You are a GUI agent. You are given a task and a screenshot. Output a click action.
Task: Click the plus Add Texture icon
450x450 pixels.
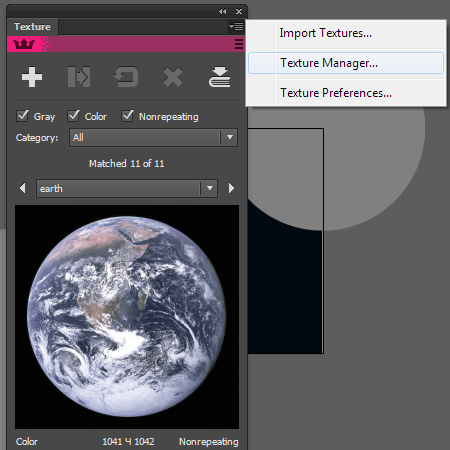point(32,77)
